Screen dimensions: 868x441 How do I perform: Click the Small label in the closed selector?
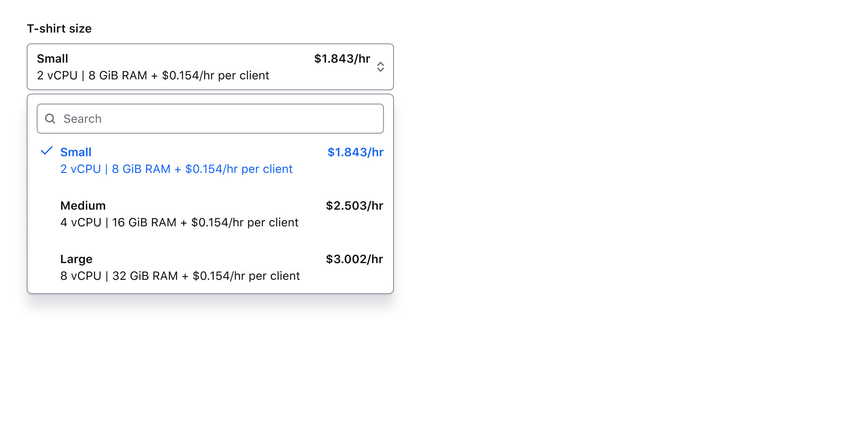coord(52,58)
